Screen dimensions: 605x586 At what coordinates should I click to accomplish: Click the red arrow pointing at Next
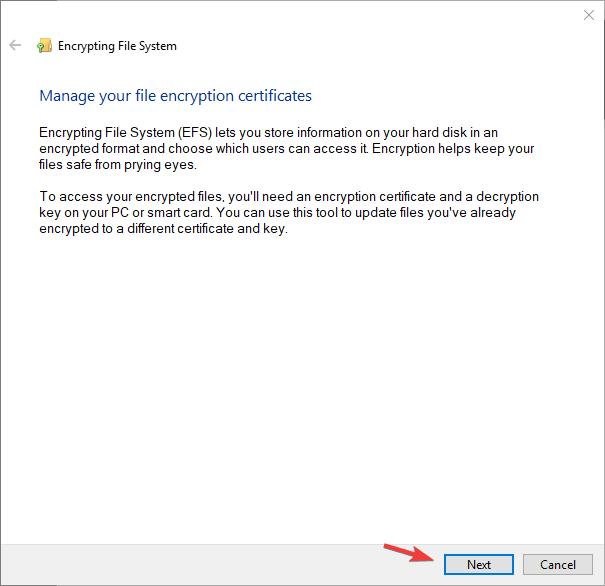click(408, 554)
